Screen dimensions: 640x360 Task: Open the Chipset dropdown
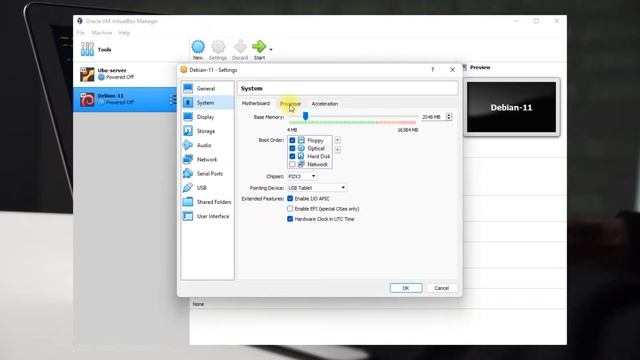coord(302,176)
